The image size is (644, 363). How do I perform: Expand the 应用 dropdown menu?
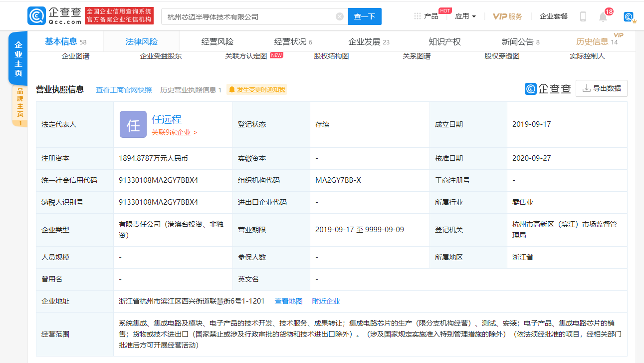point(465,16)
